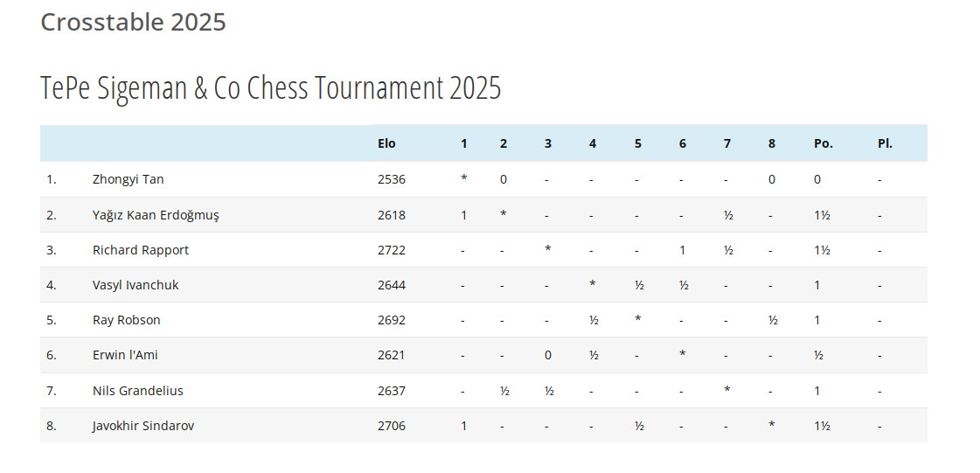980x473 pixels.
Task: Open player Zhongyi Tan
Action: point(129,179)
